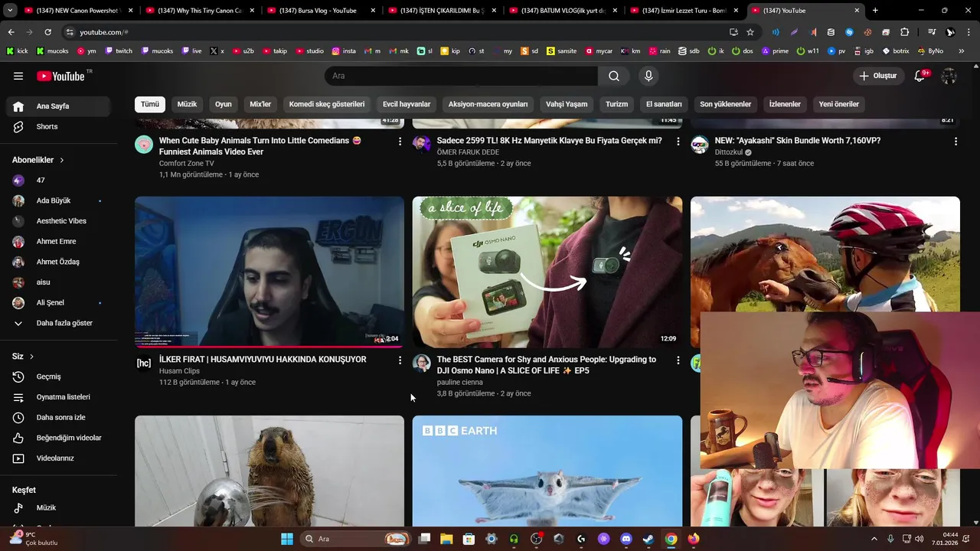980x551 pixels.
Task: Select the Evcil hayvanlar filter chip
Action: click(407, 104)
